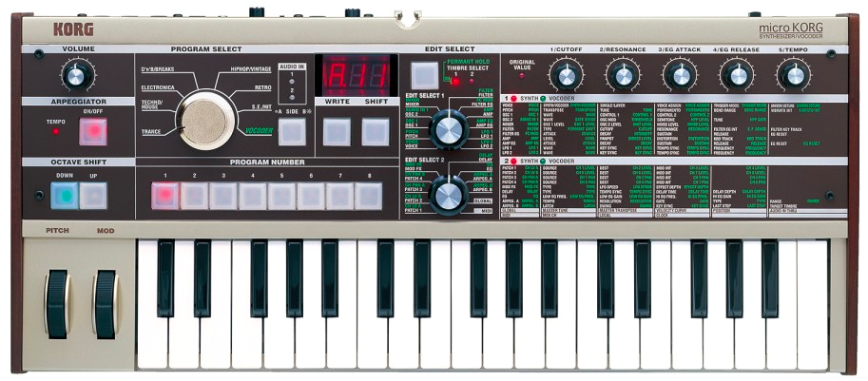The image size is (868, 381).
Task: Toggle the Timbre Select button
Action: tap(425, 74)
